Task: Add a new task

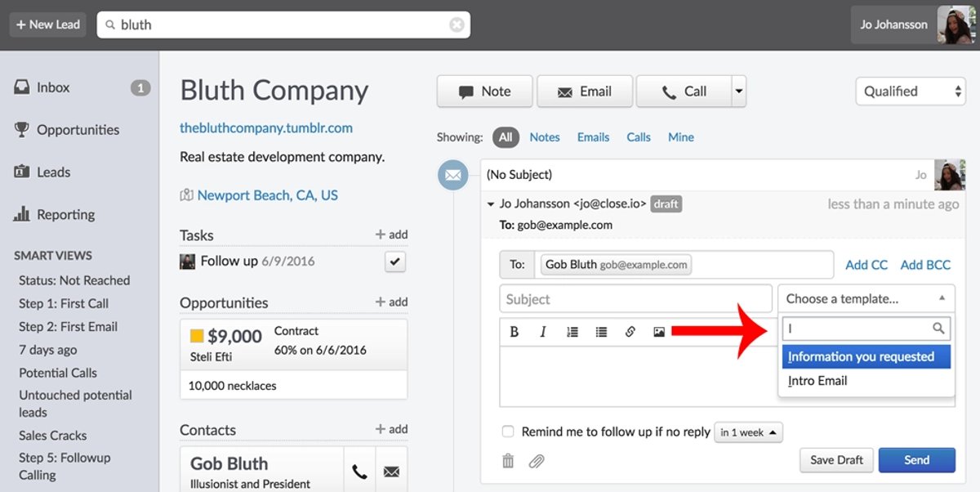Action: [x=391, y=235]
